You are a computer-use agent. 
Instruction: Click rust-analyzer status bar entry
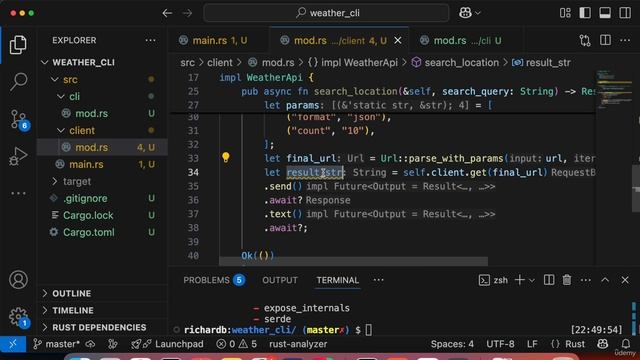pos(298,344)
